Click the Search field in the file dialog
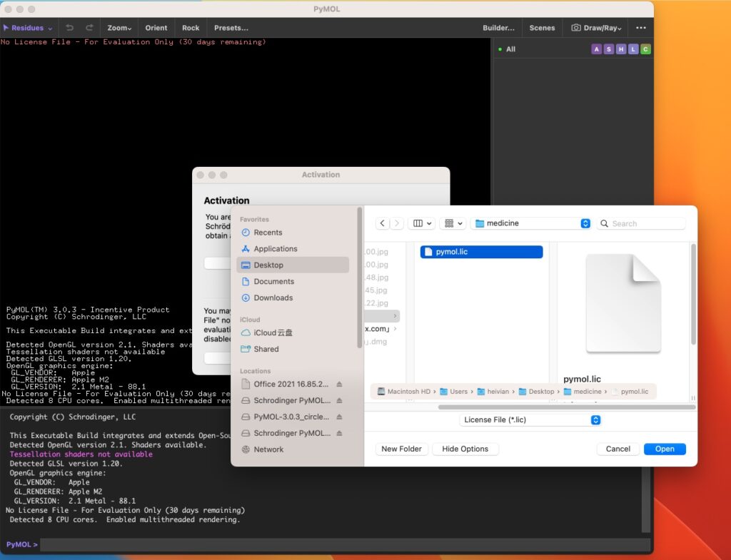 tap(641, 223)
